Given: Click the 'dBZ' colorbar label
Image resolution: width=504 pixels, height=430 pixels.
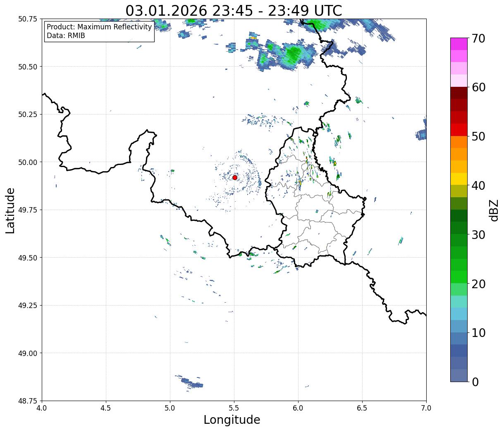Looking at the screenshot, I should coord(494,210).
